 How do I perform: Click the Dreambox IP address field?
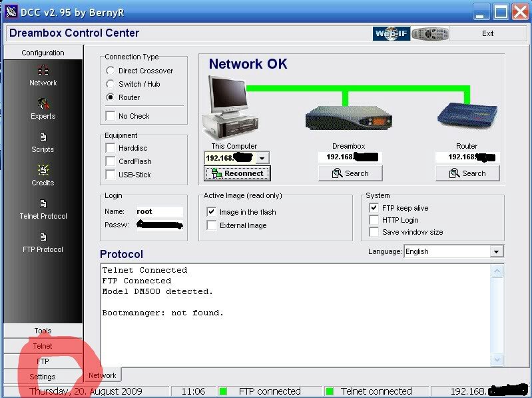pos(350,157)
